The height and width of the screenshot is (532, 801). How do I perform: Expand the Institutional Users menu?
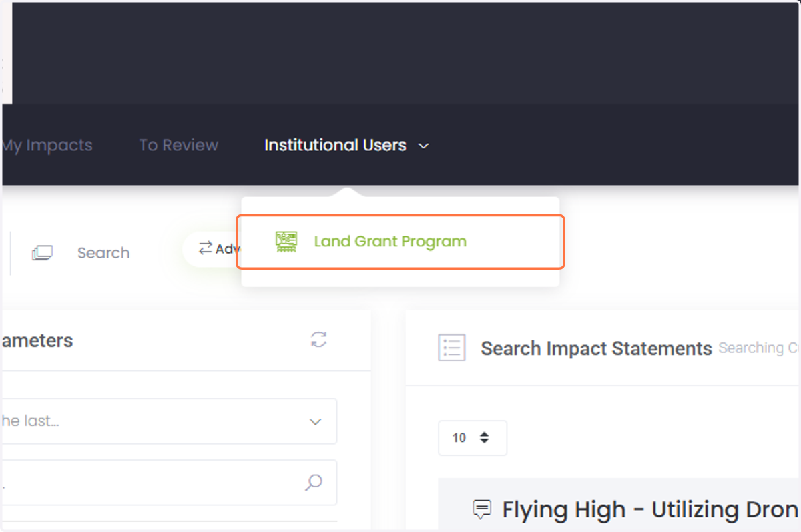pos(346,145)
